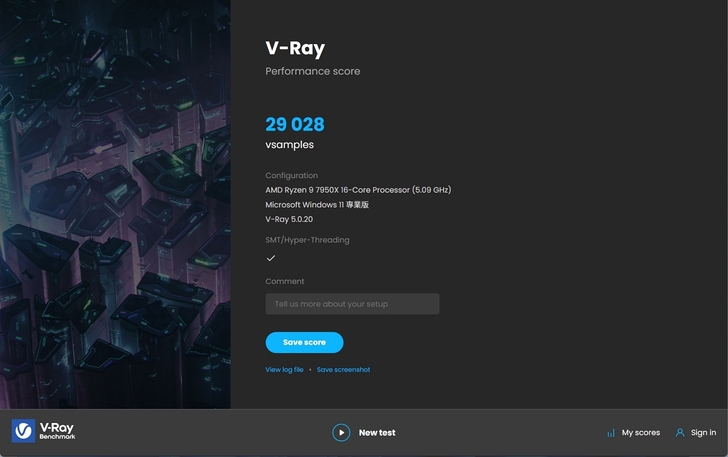Click the AMD Ryzen 9 7950X processor line

click(358, 190)
